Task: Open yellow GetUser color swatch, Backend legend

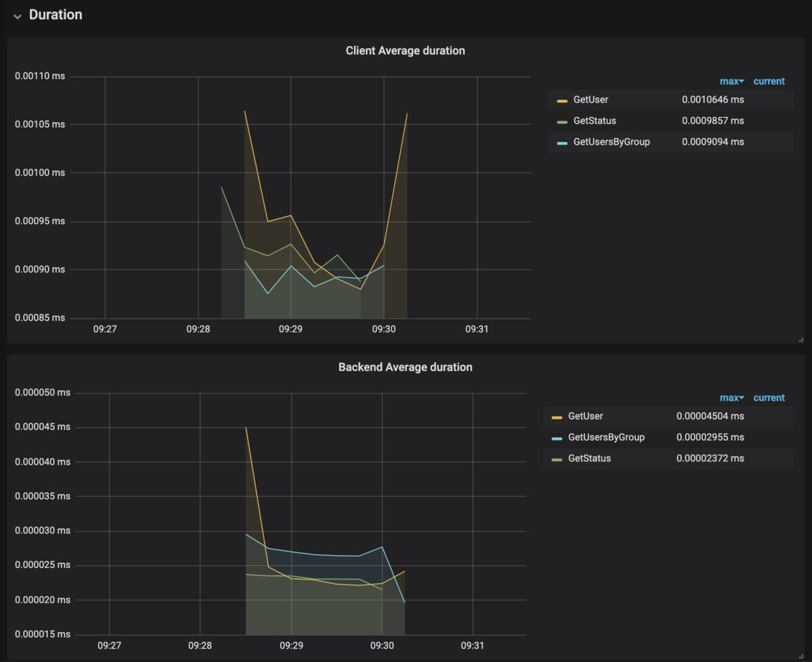Action: [557, 417]
